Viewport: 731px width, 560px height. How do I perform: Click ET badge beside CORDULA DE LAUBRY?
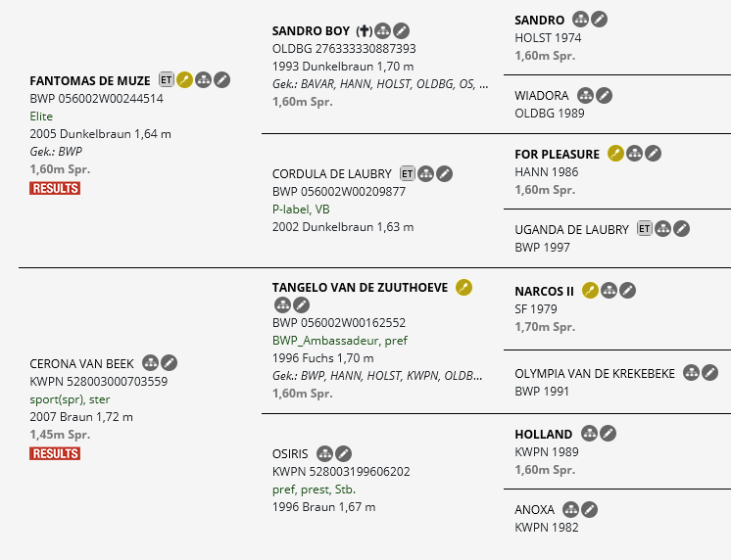coord(407,174)
